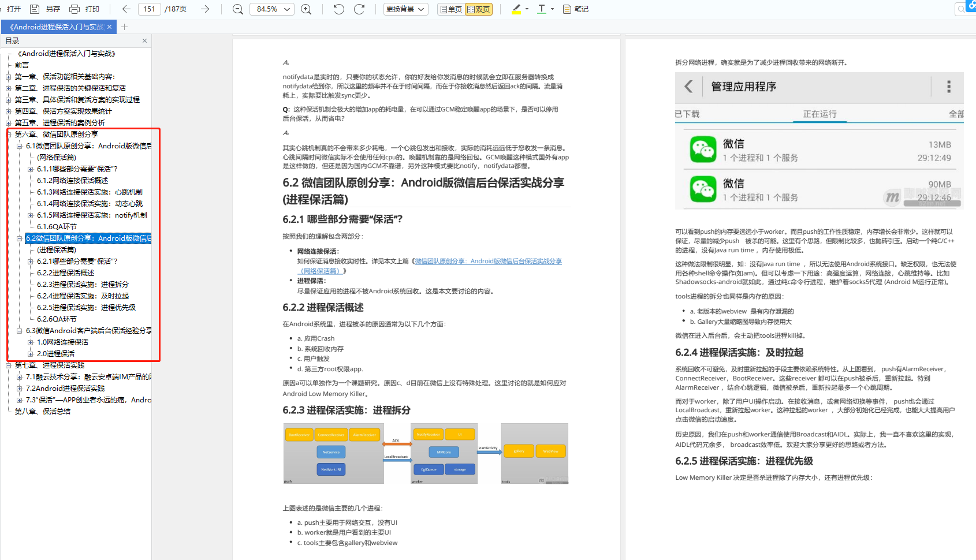Expand 6.1.5网络连接保活实施：notify机制
The image size is (976, 560).
tap(31, 215)
